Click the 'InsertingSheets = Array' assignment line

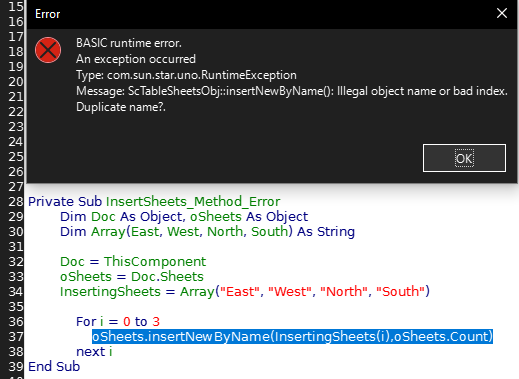245,292
